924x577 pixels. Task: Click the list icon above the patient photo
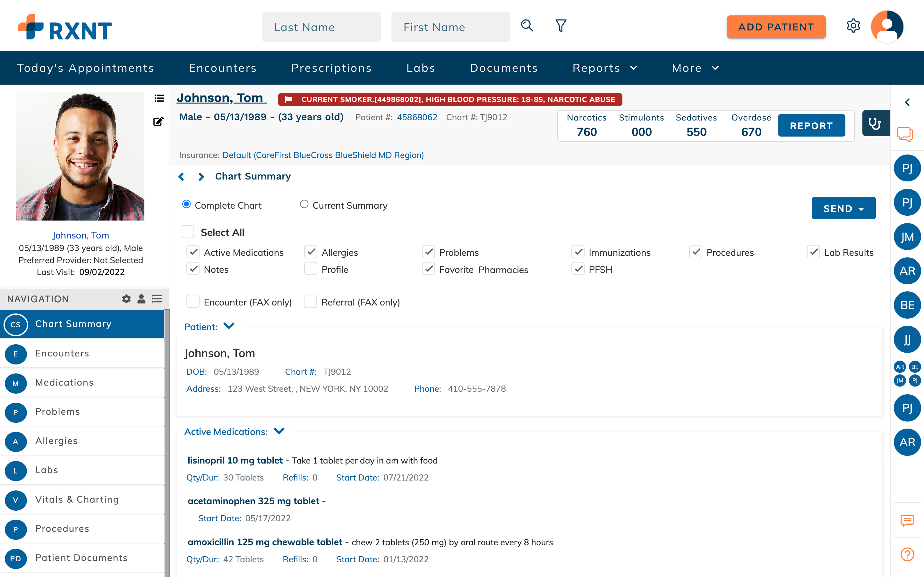pyautogui.click(x=159, y=98)
